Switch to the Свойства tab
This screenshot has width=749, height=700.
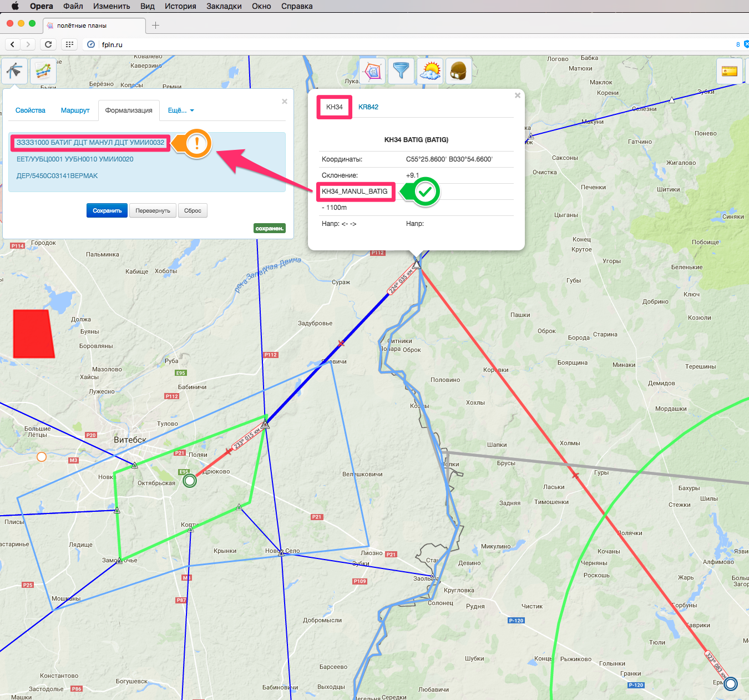pyautogui.click(x=31, y=110)
